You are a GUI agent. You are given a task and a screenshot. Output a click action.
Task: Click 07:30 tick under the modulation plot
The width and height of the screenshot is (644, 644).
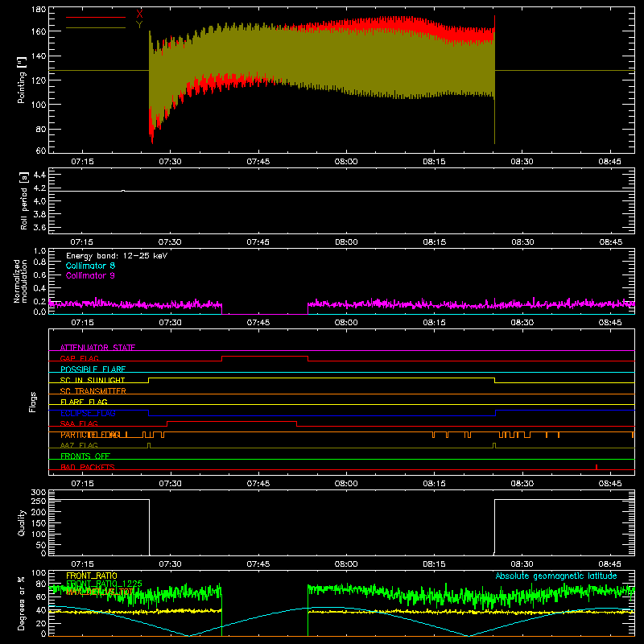[170, 323]
